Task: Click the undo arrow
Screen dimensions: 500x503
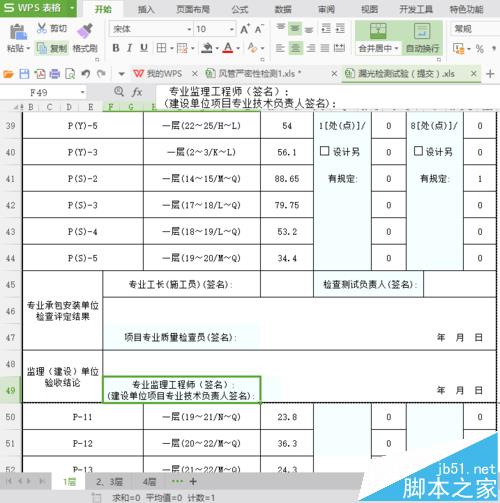Action: tap(86, 74)
